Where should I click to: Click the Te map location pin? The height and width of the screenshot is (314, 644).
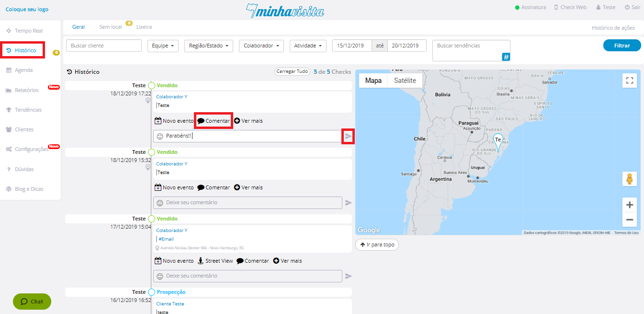coord(498,140)
